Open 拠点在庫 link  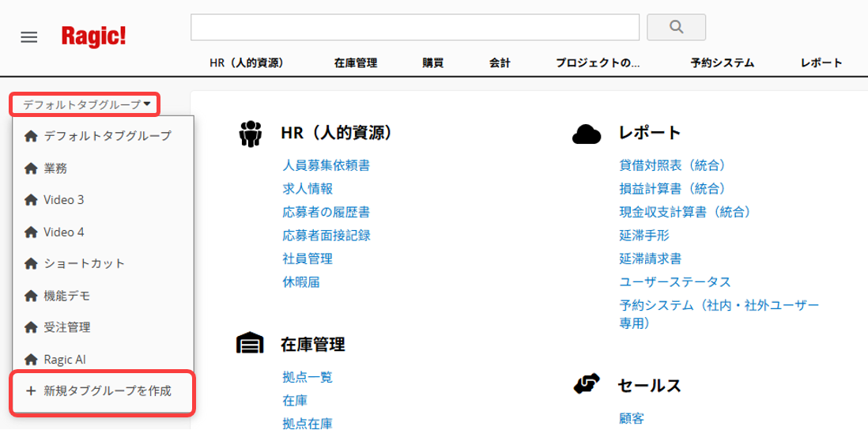point(308,424)
